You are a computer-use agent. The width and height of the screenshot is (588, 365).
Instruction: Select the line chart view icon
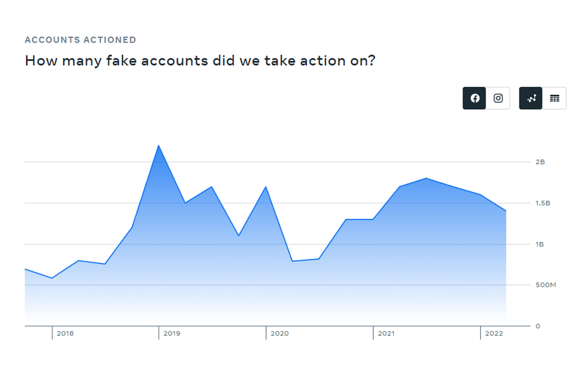tap(530, 98)
